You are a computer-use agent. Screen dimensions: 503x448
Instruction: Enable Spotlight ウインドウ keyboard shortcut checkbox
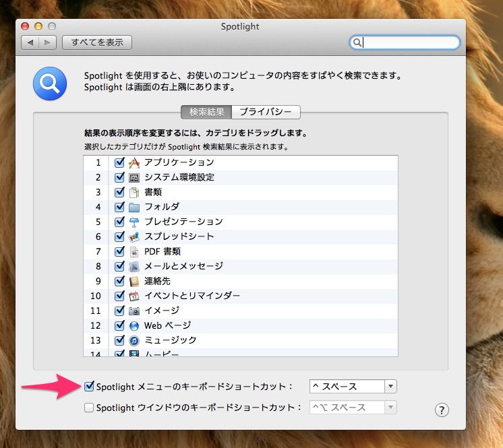(x=89, y=408)
